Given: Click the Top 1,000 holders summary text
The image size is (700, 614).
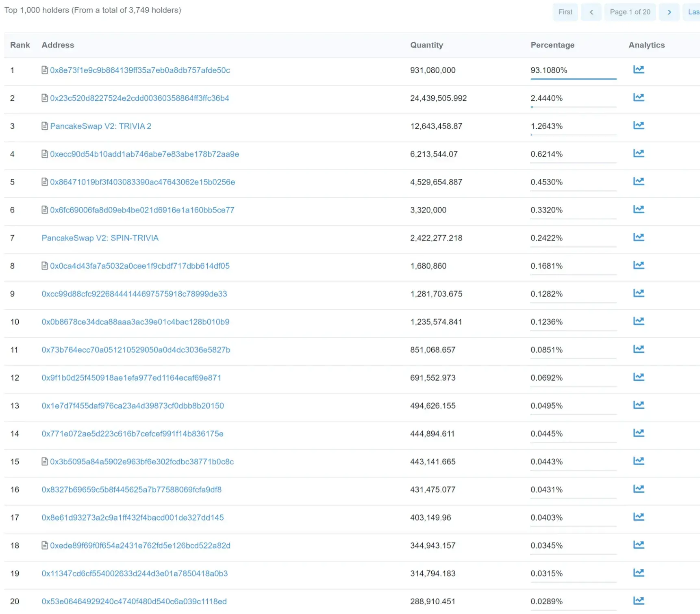Looking at the screenshot, I should click(93, 10).
